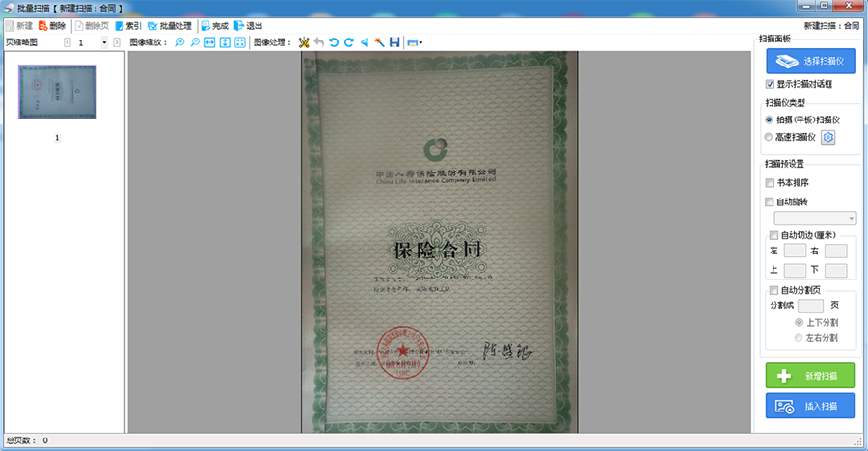
Task: Open the 索引 index tool
Action: tap(128, 26)
